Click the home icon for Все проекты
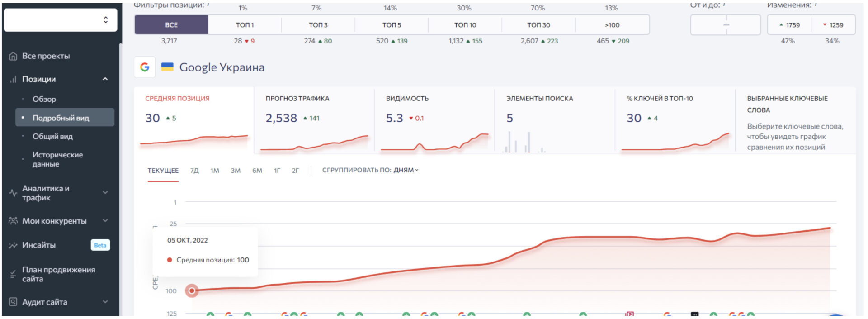Screen dimensions: 868x319 pos(13,56)
